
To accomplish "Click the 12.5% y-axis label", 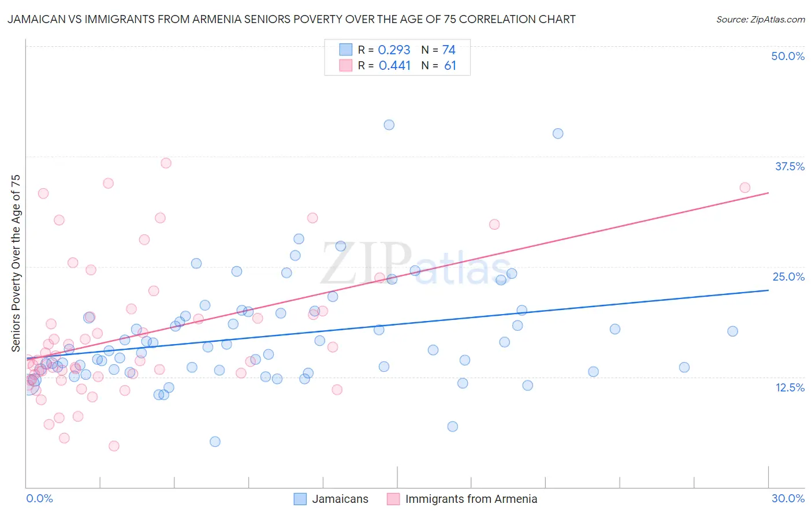I will [x=789, y=387].
